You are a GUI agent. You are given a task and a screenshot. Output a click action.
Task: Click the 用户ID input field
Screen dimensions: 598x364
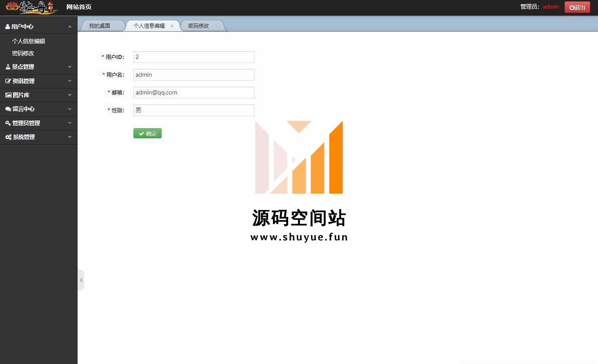[x=194, y=57]
